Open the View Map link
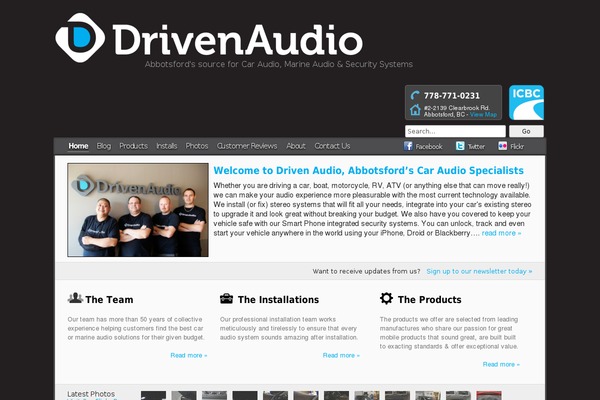Screen dimensions: 600x400 483,114
